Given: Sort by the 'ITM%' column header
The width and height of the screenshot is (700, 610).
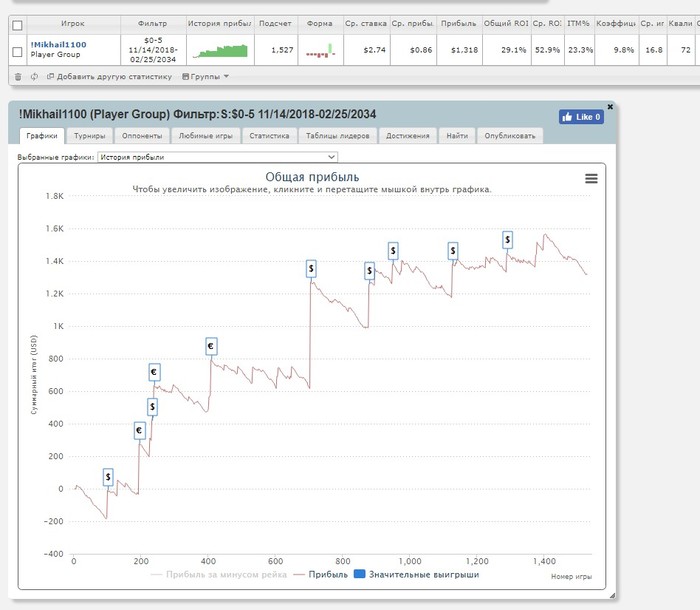Looking at the screenshot, I should 579,24.
